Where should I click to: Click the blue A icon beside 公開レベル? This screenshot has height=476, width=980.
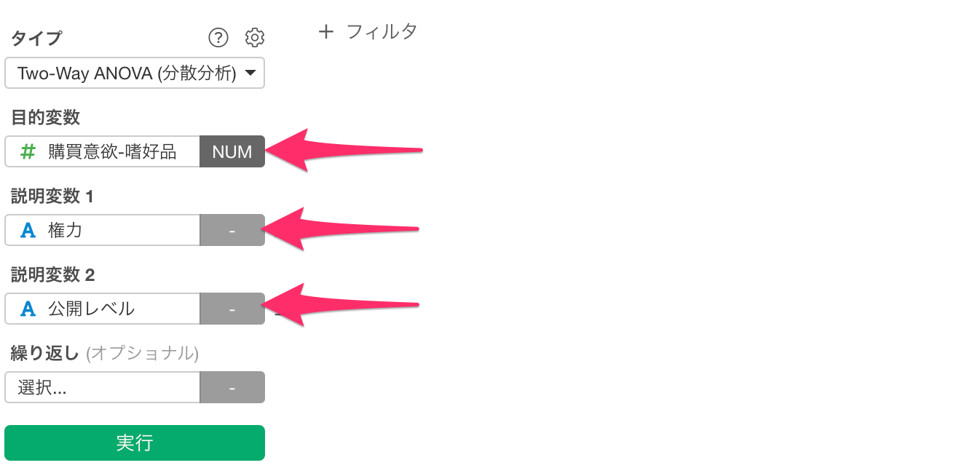[28, 309]
